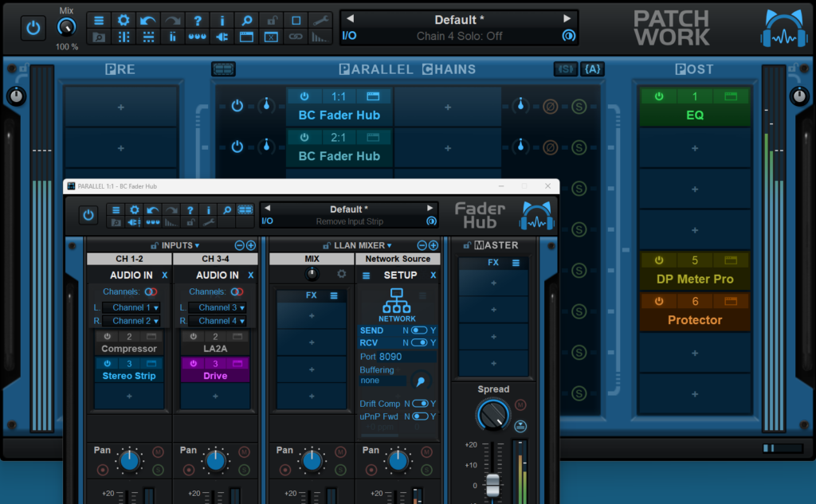Open PatchWork main menu hamburger icon
Image resolution: width=816 pixels, height=504 pixels.
(99, 20)
